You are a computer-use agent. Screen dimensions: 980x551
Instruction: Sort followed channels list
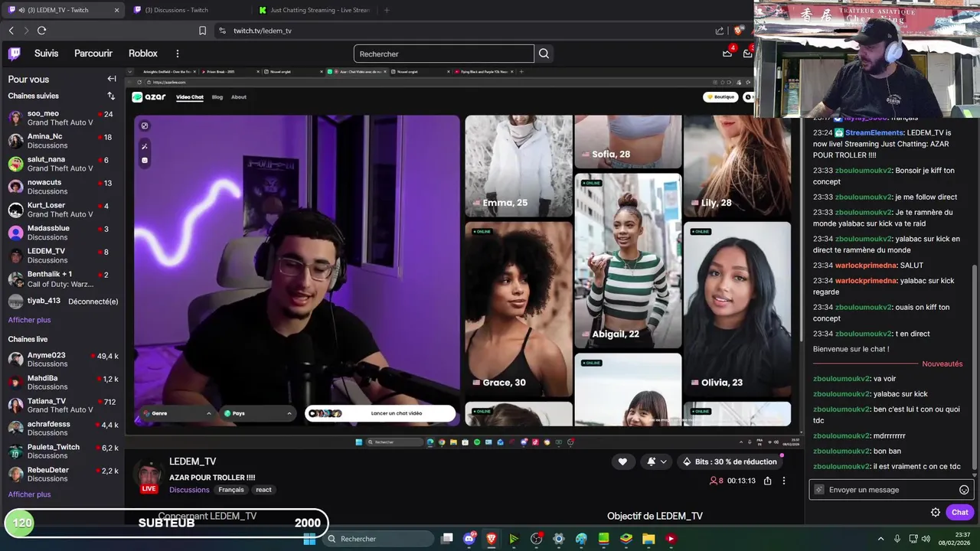pos(111,96)
